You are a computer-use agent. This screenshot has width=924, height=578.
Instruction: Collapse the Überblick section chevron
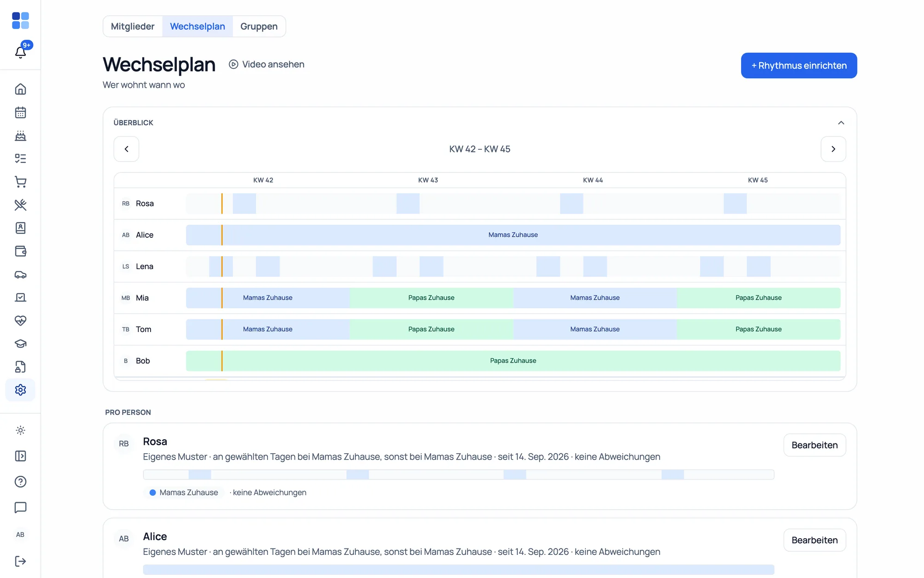coord(841,123)
